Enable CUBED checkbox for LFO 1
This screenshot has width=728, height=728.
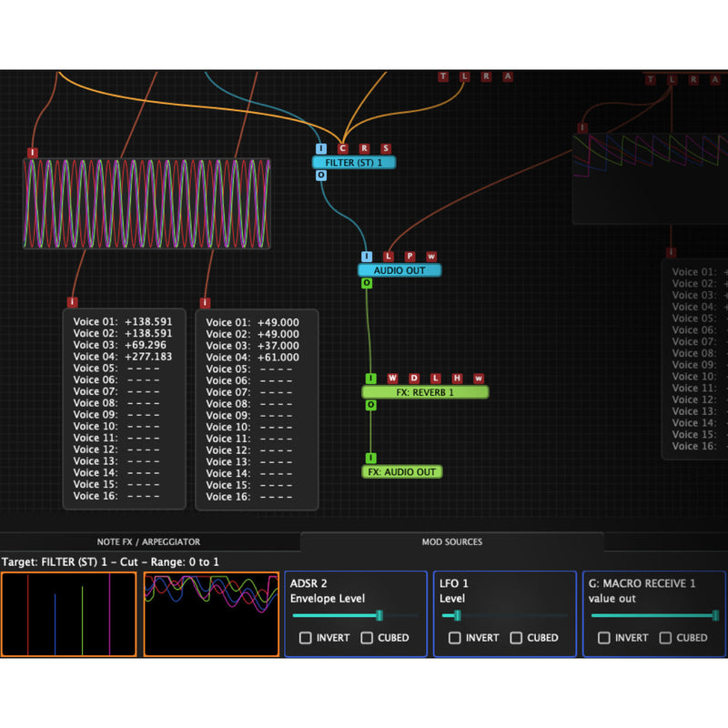(517, 638)
